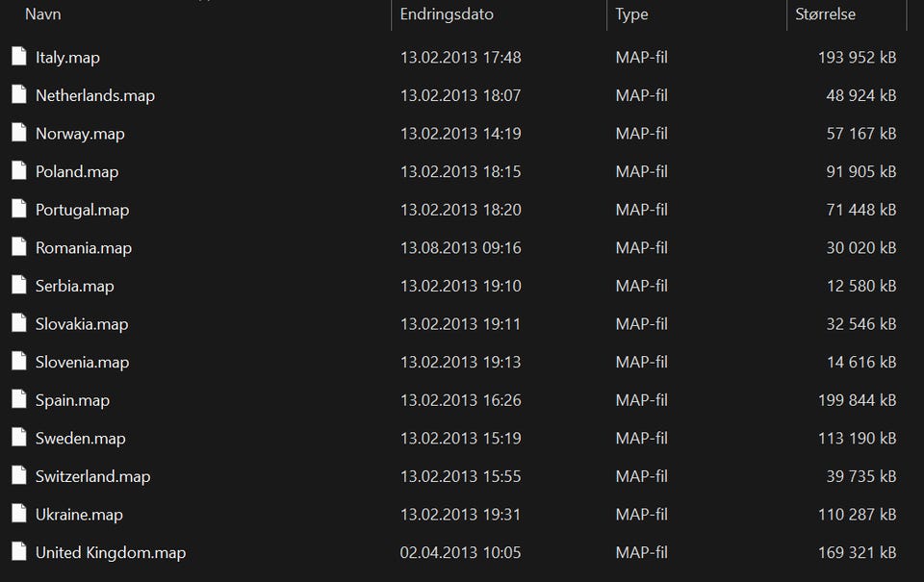Viewport: 924px width, 582px height.
Task: Click the file icon for Ukraine.map
Action: coord(19,515)
